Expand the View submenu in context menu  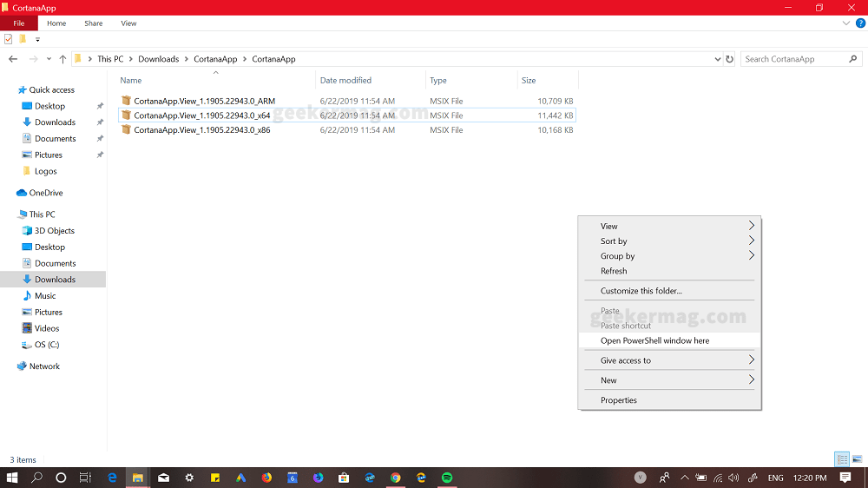click(669, 226)
